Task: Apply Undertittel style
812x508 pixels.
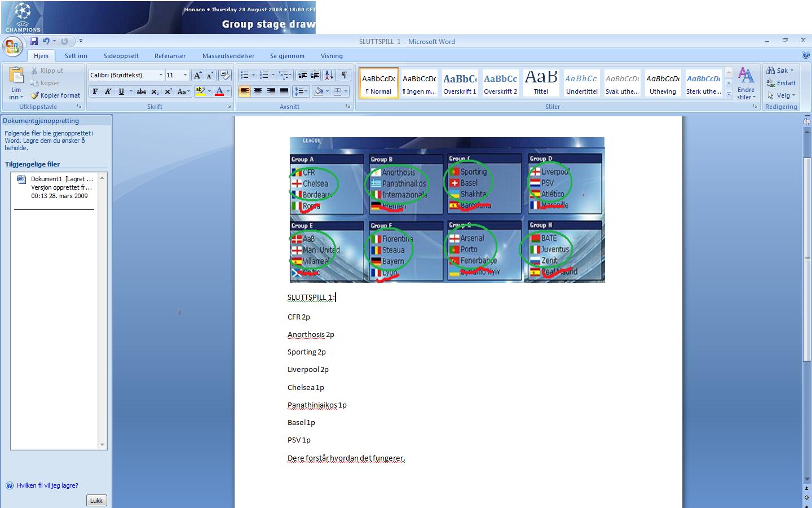Action: point(582,83)
